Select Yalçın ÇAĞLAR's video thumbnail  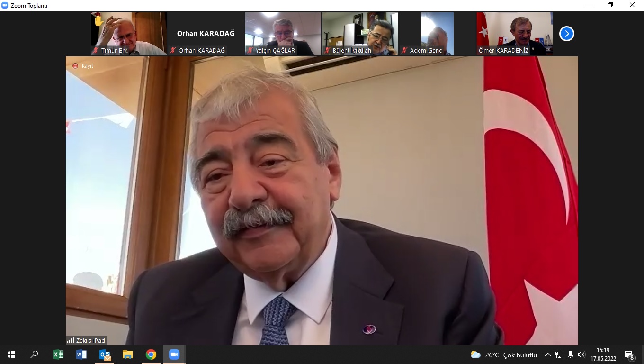click(283, 34)
